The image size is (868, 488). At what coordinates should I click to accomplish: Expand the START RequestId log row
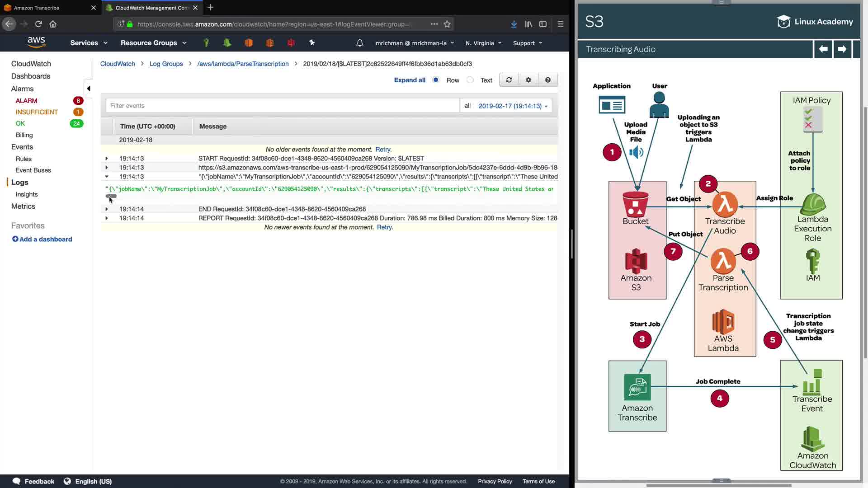tap(107, 159)
